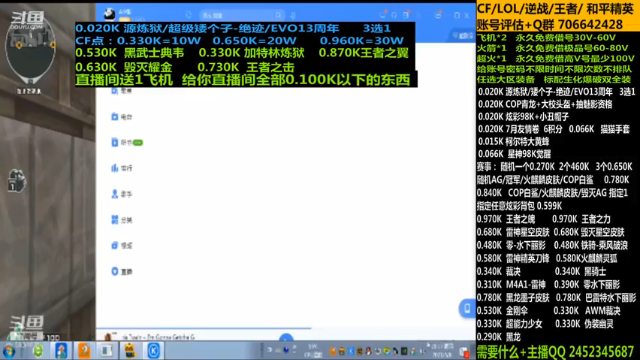Click the magnifier search icon
The image size is (640, 360).
(278, 15)
